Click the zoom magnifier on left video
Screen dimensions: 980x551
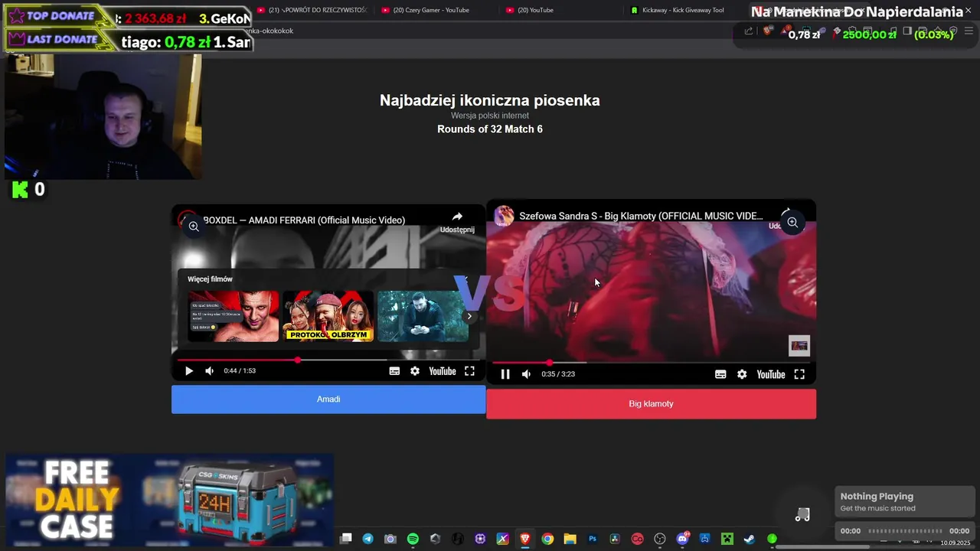[x=194, y=227]
